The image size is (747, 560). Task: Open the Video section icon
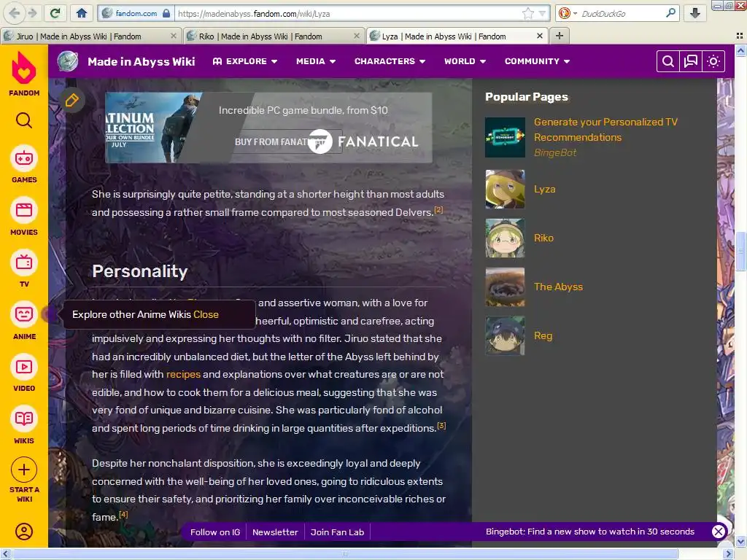point(24,367)
